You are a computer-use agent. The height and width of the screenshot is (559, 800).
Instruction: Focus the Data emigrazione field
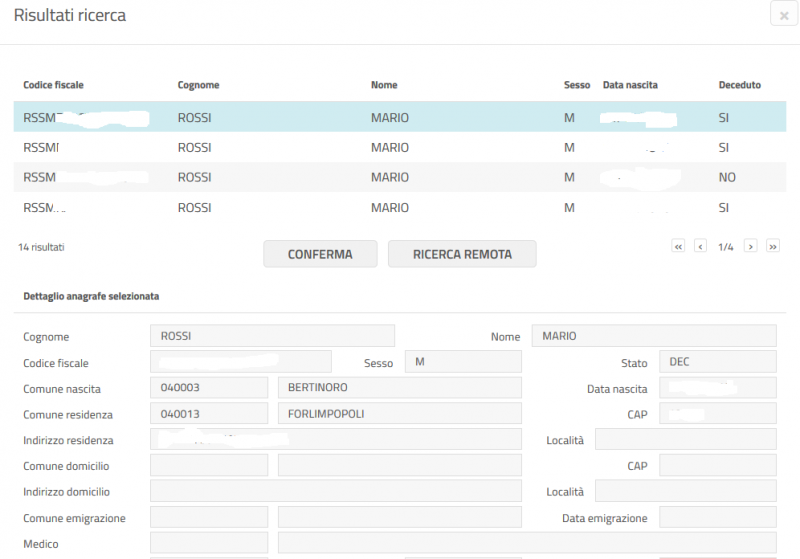[717, 518]
